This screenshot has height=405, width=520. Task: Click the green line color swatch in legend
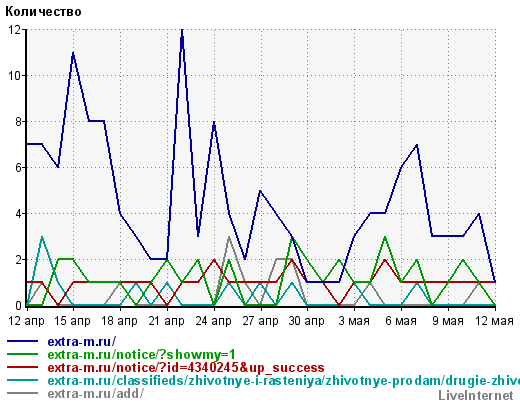[x=22, y=354]
